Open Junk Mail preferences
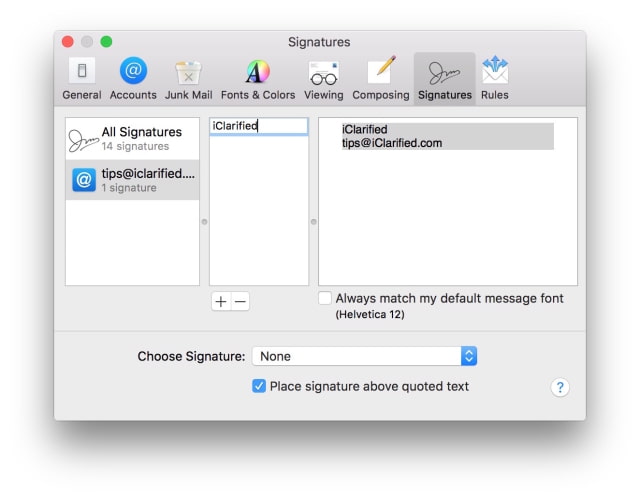 pyautogui.click(x=188, y=78)
